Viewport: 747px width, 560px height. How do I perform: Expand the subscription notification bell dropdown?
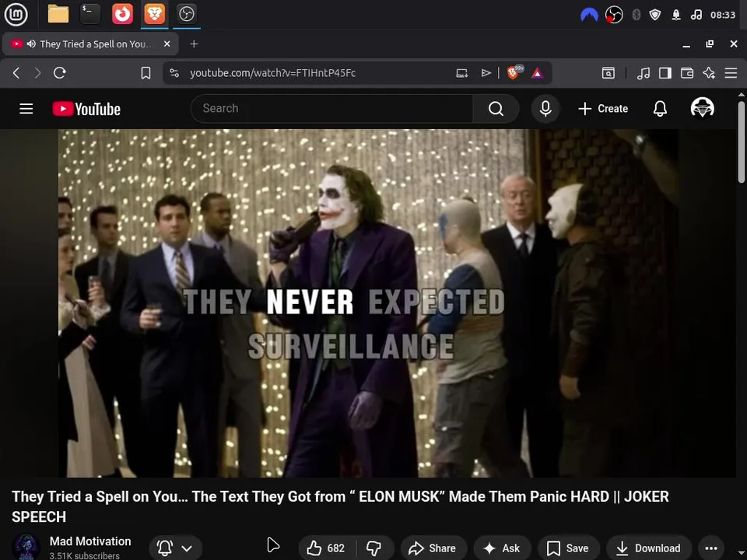click(175, 548)
